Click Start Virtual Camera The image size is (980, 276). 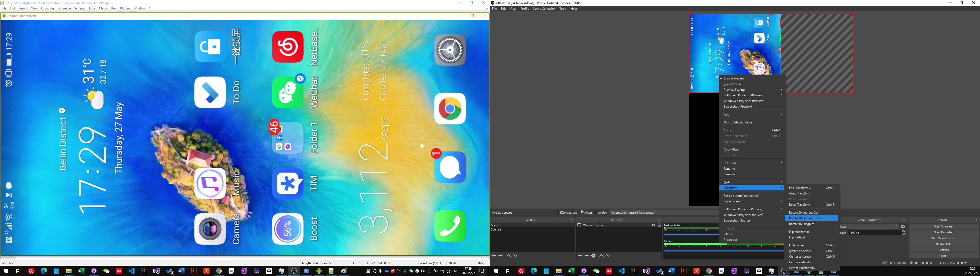pos(944,238)
